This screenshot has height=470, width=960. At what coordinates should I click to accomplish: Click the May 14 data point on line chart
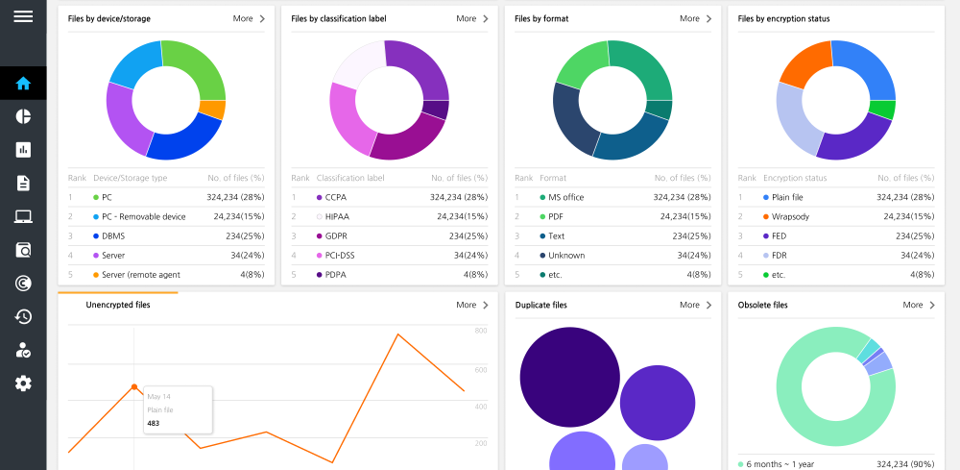click(134, 387)
